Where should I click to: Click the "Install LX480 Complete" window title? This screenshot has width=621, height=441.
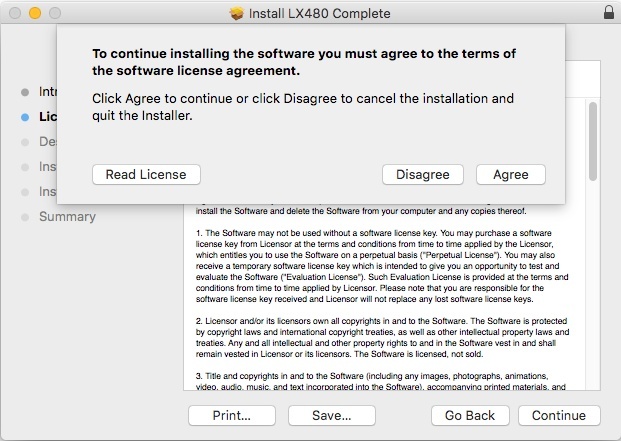[x=320, y=13]
